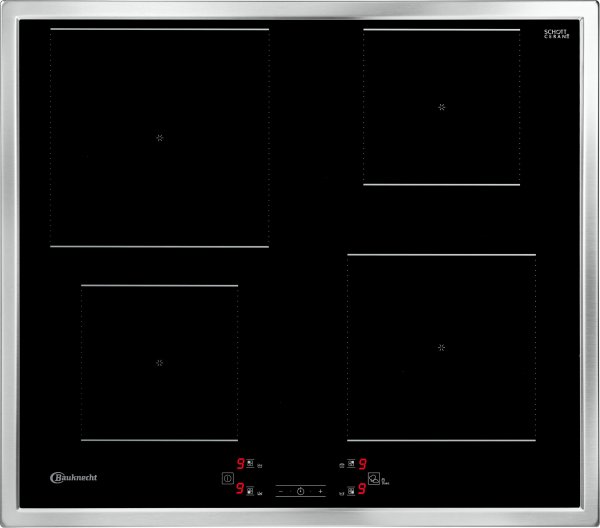Viewport: 600px width, 528px height.
Task: Tap the timer clock icon
Action: click(x=300, y=491)
